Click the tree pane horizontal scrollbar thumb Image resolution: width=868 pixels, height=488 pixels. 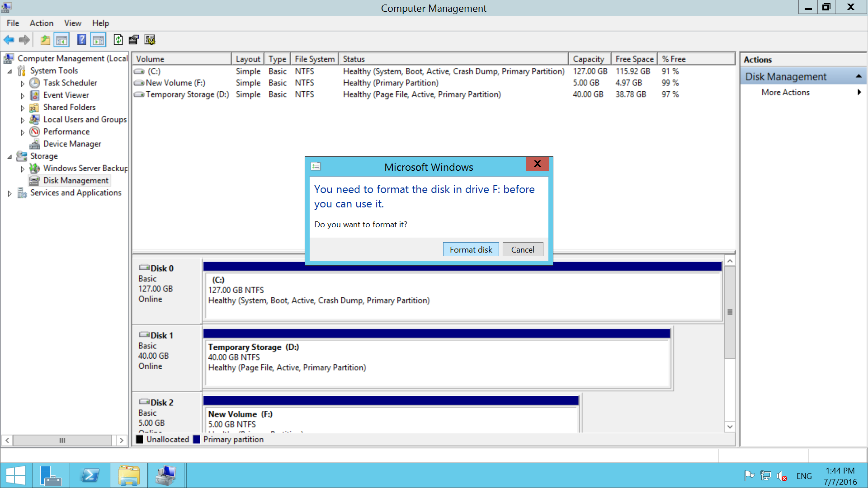point(62,440)
